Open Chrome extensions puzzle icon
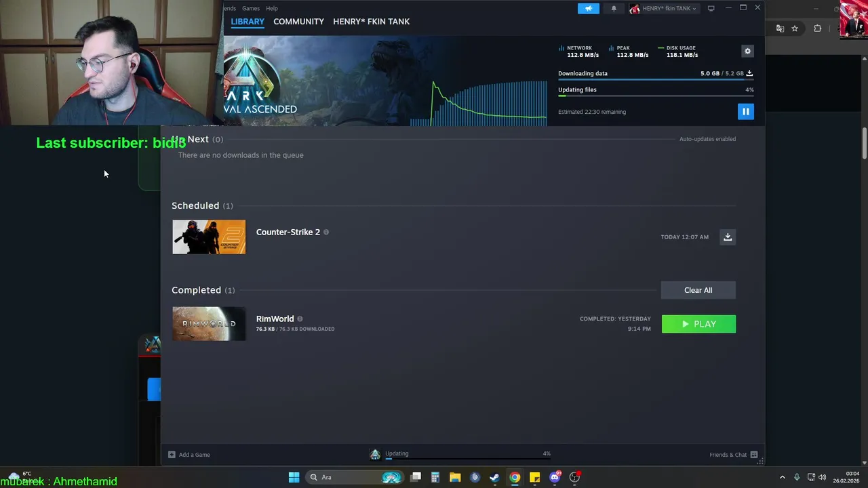Viewport: 868px width, 488px height. 817,28
